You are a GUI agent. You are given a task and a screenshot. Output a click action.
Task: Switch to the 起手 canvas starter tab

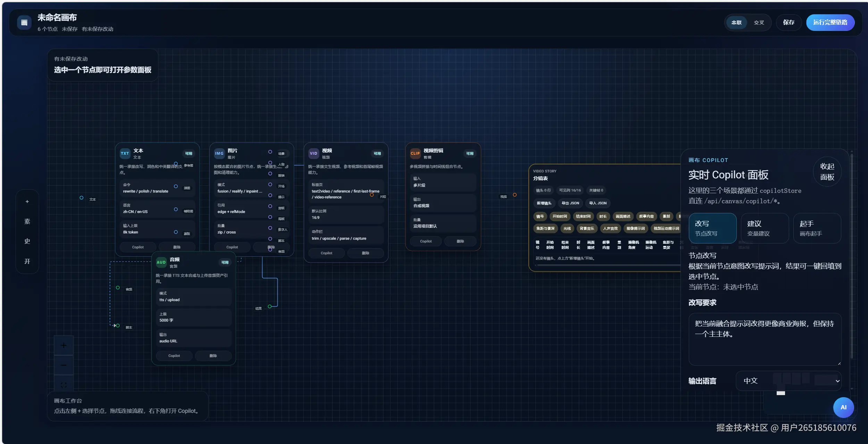click(x=817, y=228)
